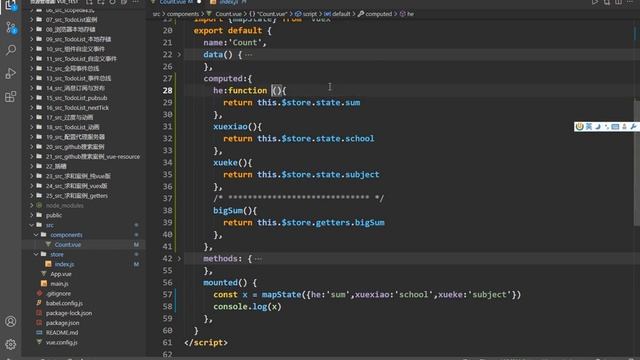The height and width of the screenshot is (360, 640).
Task: Open App.vue in the explorer
Action: pyautogui.click(x=61, y=274)
